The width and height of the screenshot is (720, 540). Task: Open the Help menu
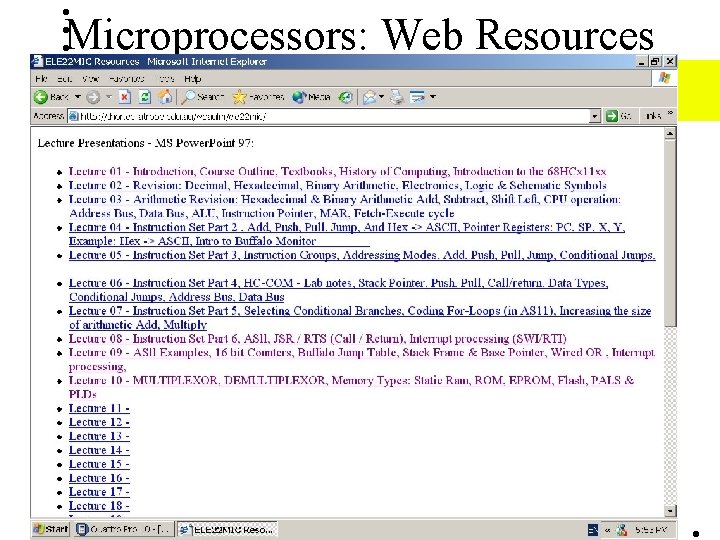tap(192, 79)
